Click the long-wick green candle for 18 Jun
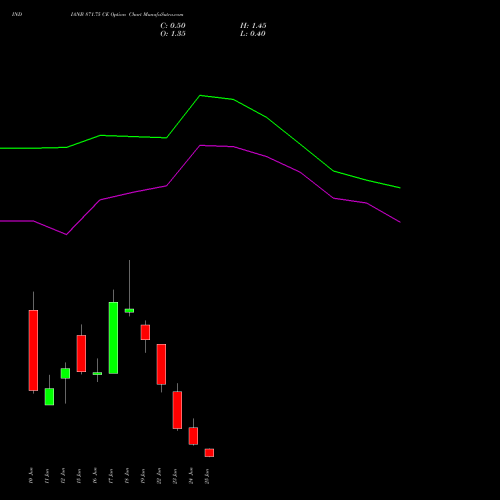Image resolution: width=500 pixels, height=500 pixels. point(129,310)
